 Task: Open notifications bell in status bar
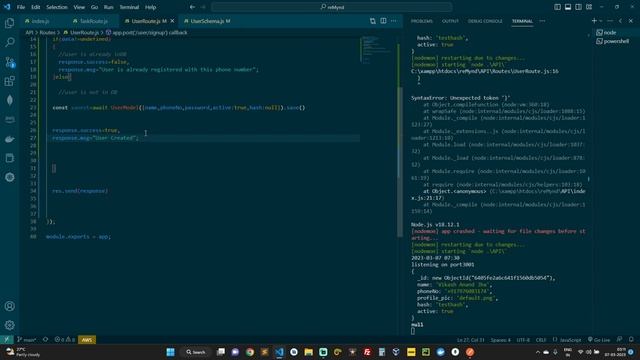click(631, 340)
